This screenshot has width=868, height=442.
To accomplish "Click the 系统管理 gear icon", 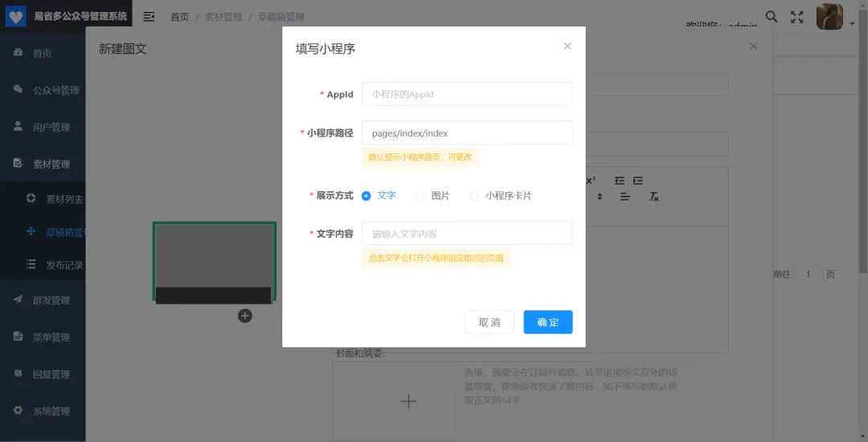I will tap(18, 410).
